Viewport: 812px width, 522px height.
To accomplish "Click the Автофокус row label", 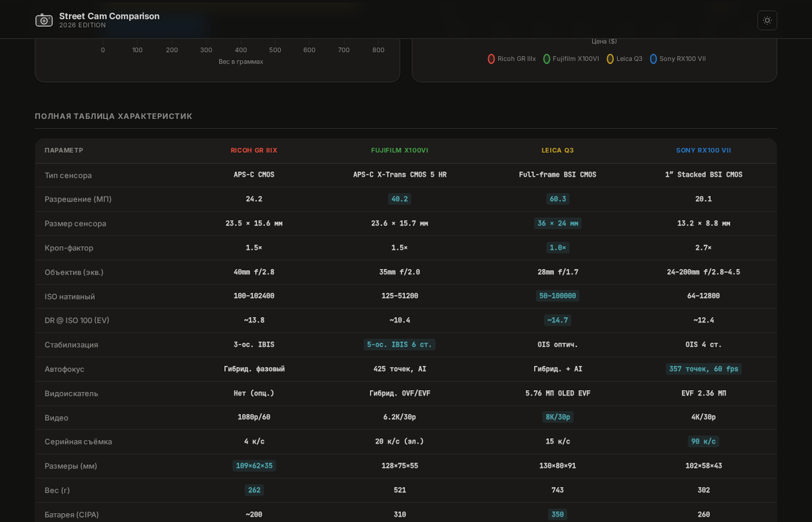I will click(64, 369).
